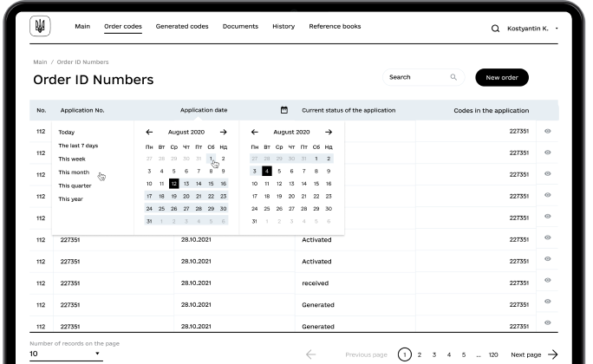Select day 12 in left calendar
The width and height of the screenshot is (593, 364).
pos(173,184)
